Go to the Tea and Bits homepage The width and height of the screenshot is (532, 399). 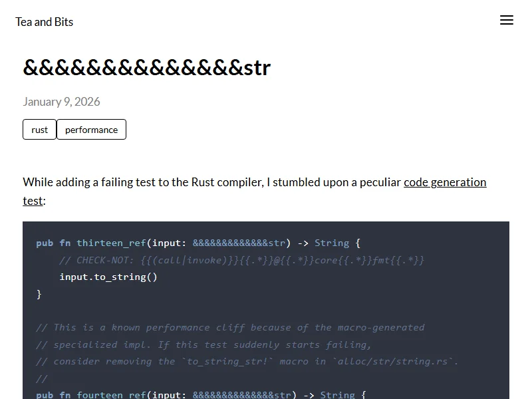tap(44, 22)
